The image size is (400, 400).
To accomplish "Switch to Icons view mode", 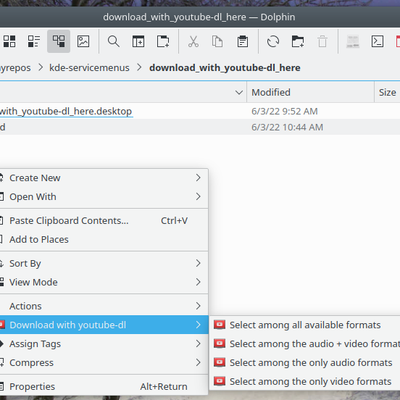I will [x=9, y=41].
